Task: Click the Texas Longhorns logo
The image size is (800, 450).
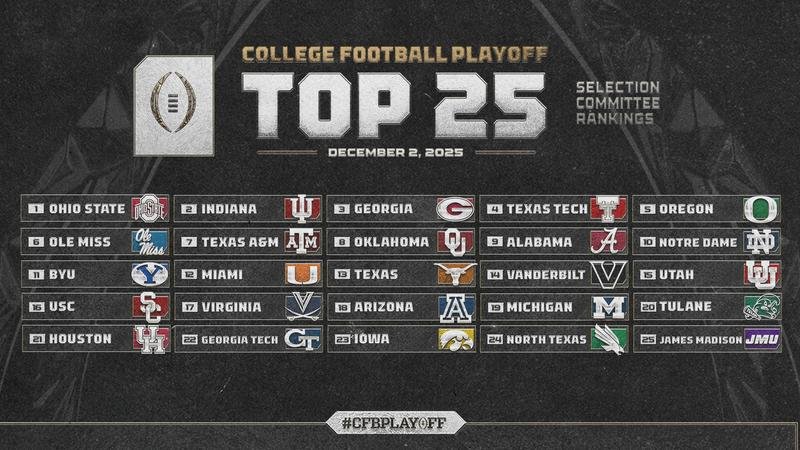Action: (x=453, y=274)
